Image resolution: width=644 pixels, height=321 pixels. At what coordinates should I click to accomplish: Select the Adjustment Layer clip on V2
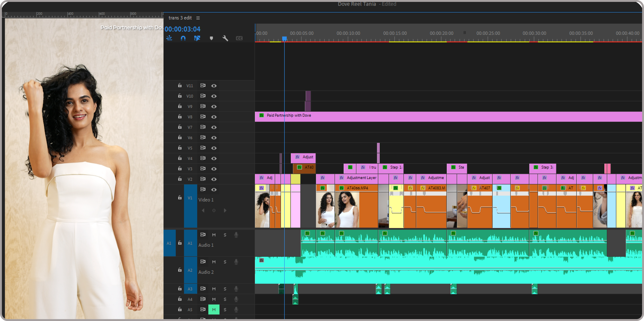click(x=357, y=179)
